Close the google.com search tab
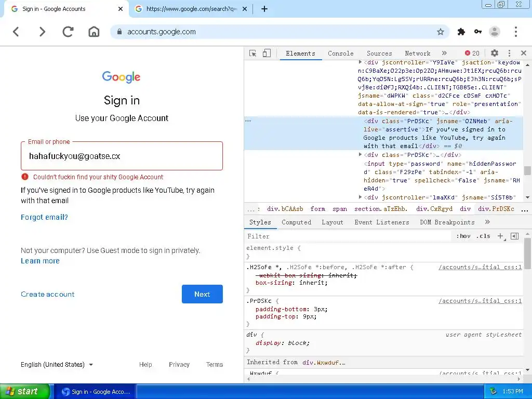The height and width of the screenshot is (399, 532). 245,9
